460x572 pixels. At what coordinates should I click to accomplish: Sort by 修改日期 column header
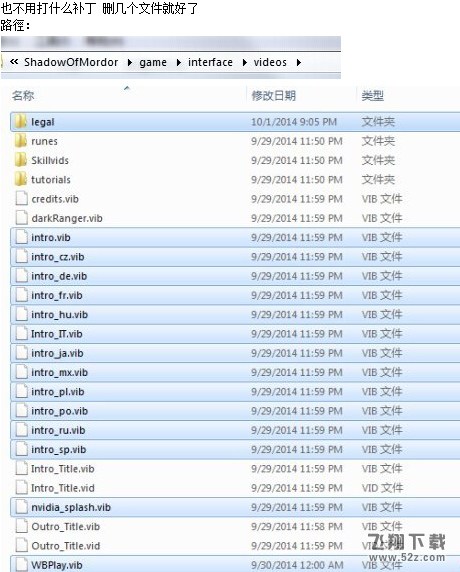pos(274,96)
